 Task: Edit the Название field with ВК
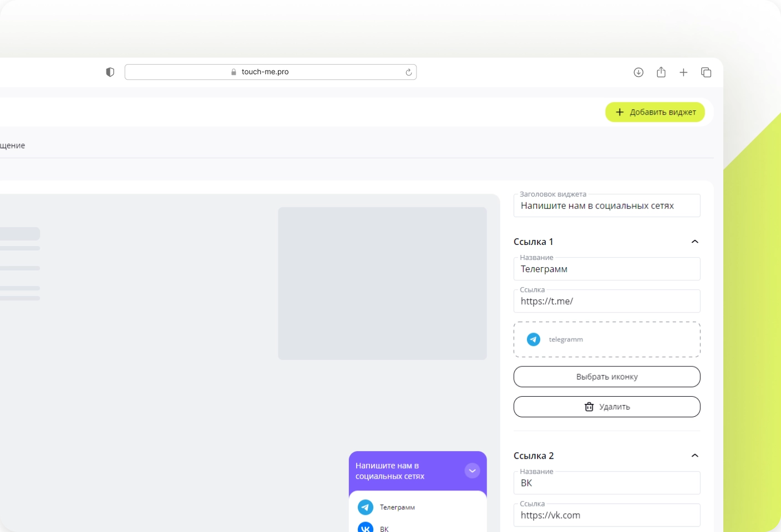[x=607, y=483]
